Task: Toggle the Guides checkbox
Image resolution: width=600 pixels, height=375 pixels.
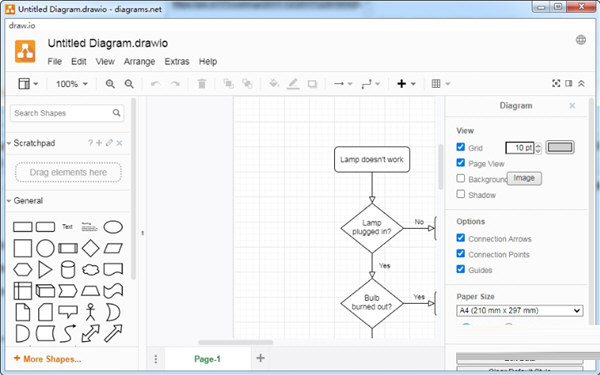Action: point(461,269)
